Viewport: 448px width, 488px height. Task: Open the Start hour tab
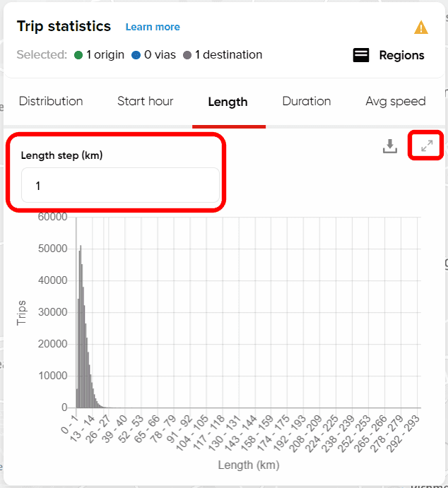146,101
